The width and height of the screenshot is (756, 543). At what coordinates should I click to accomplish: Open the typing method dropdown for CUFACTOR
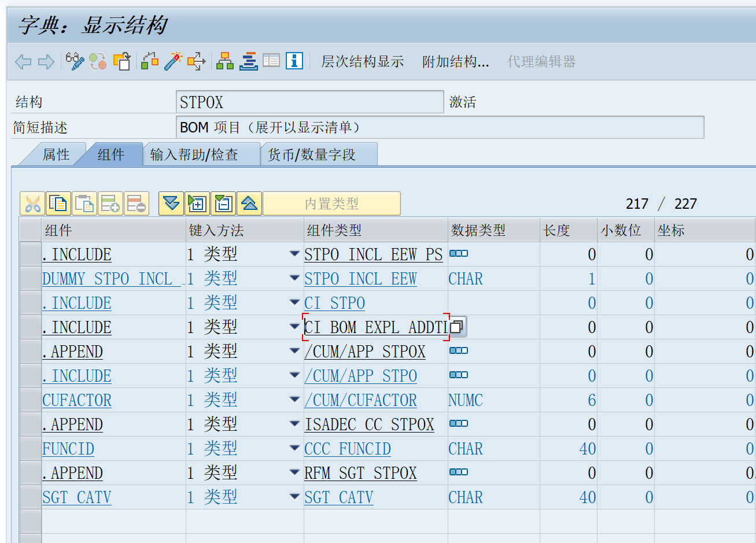coord(295,400)
